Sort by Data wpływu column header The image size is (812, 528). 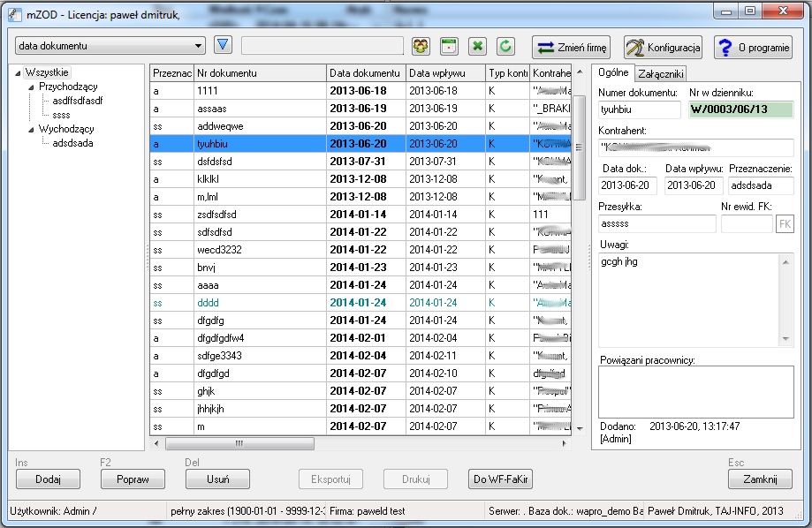coord(446,73)
